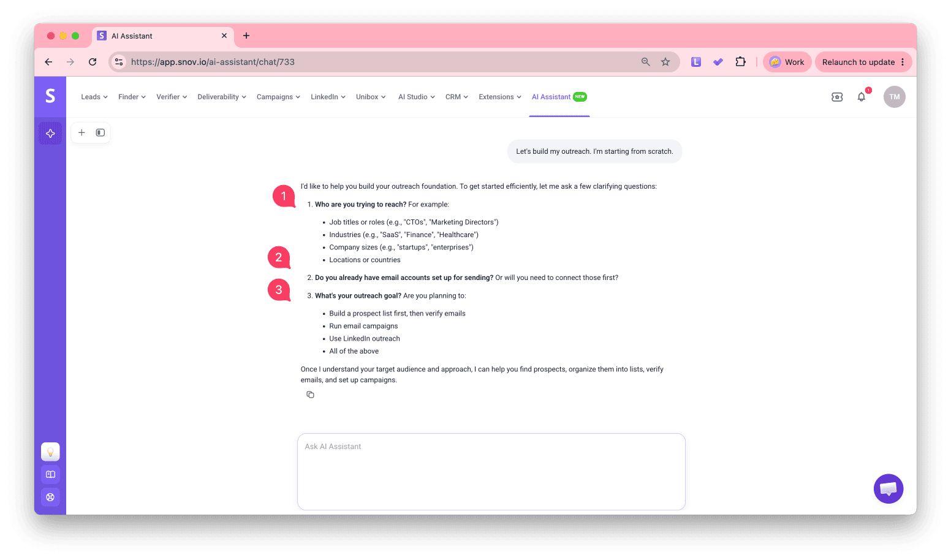Bookmark this page with the star icon
This screenshot has height=560, width=951.
pos(665,62)
